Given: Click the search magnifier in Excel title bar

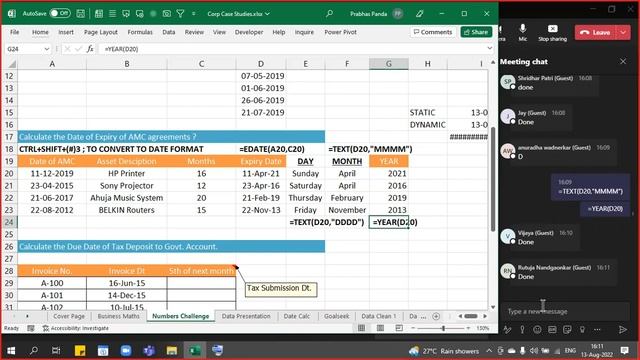Looking at the screenshot, I should (329, 13).
